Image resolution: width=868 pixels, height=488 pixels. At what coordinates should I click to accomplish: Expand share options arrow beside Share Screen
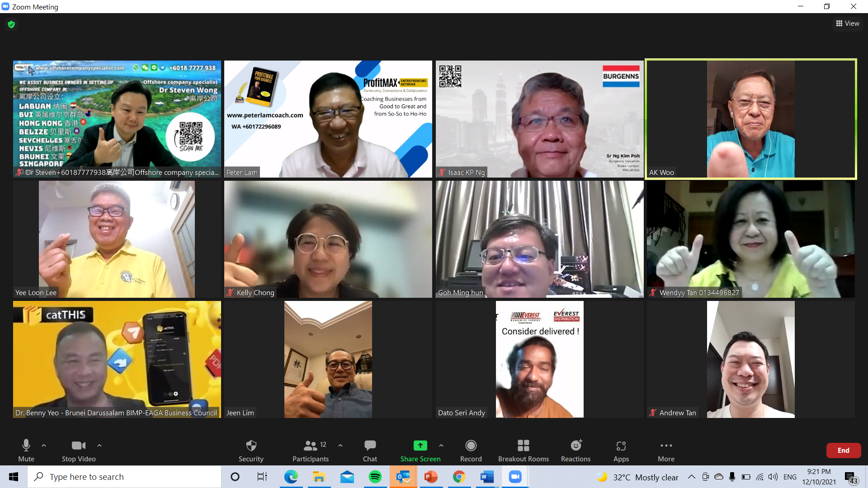tap(441, 446)
